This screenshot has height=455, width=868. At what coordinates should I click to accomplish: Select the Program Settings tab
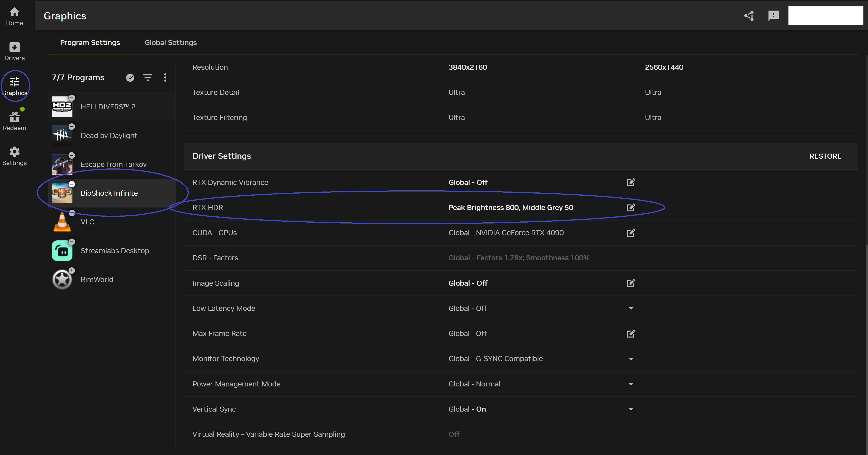point(90,43)
